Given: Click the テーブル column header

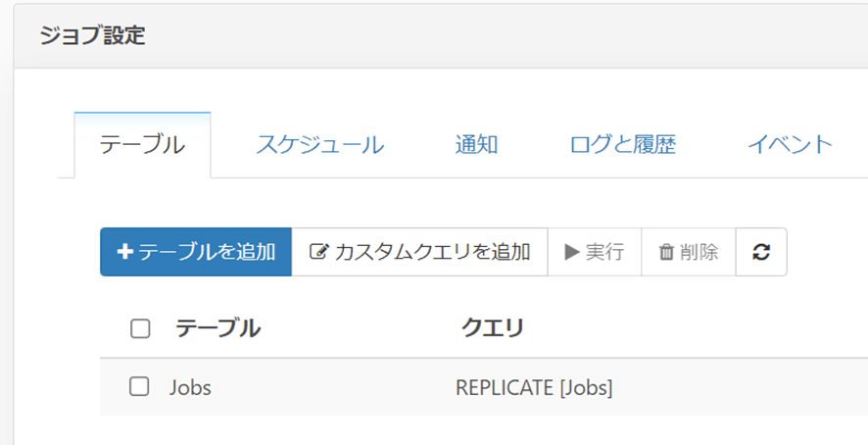Looking at the screenshot, I should (x=217, y=329).
